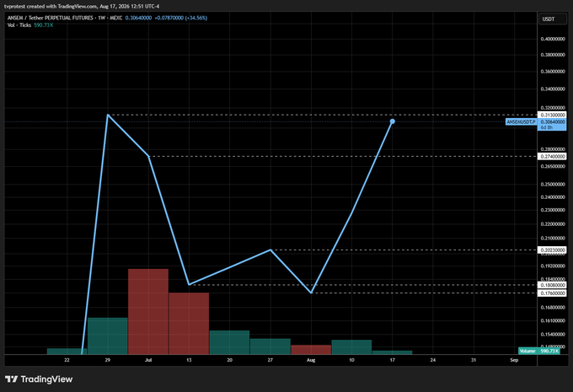This screenshot has width=573, height=392.
Task: Click the 0.16100000 price axis tick
Action: [553, 320]
